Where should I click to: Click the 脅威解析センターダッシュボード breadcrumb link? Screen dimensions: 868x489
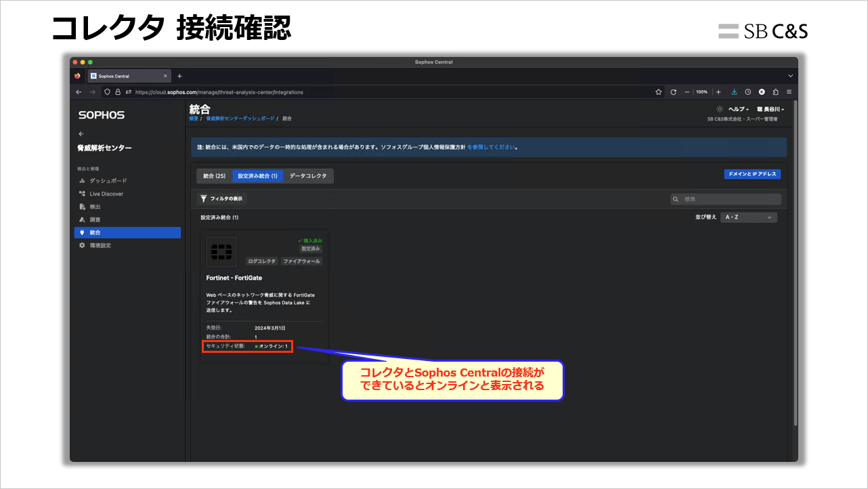click(240, 119)
